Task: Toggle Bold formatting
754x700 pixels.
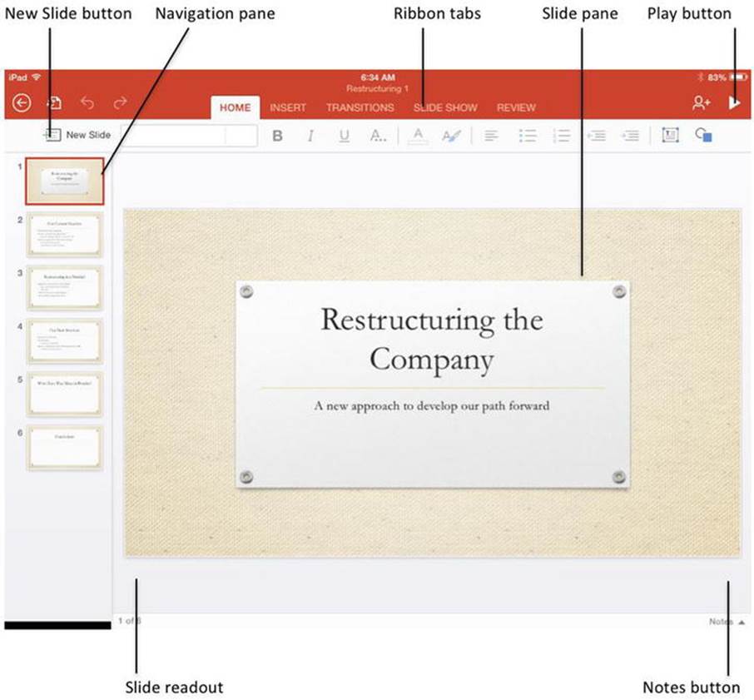Action: tap(277, 136)
